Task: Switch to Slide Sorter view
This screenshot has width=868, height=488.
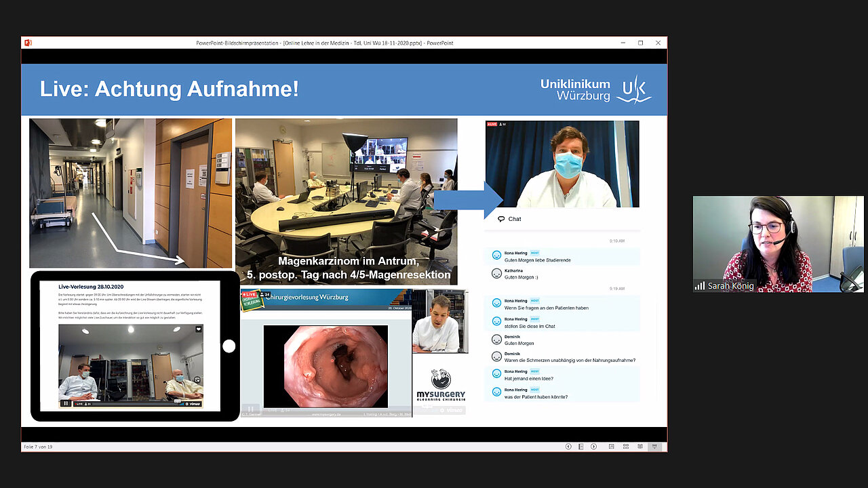Action: [625, 447]
